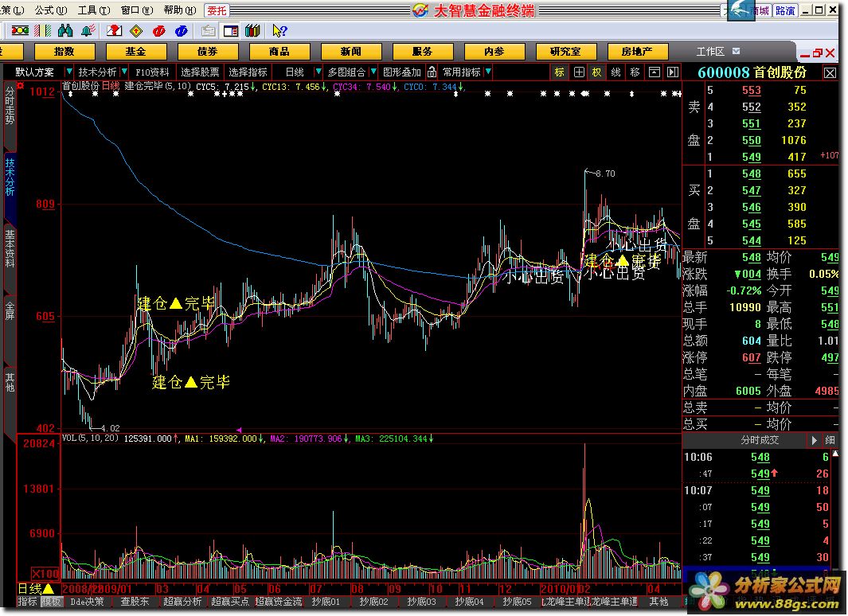Click the chart with red question mark icon
Viewport: 848px width, 616px height.
pos(114,31)
